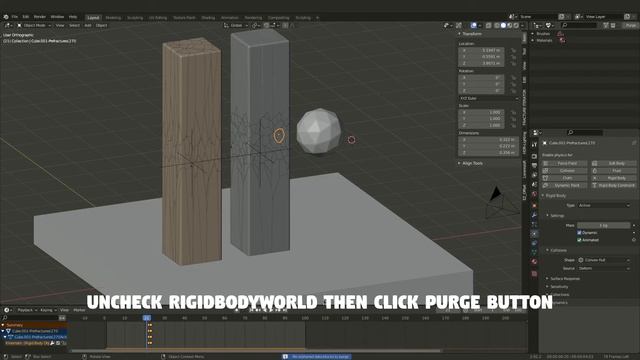Open the Render properties tab
This screenshot has height=360, width=640.
[534, 156]
